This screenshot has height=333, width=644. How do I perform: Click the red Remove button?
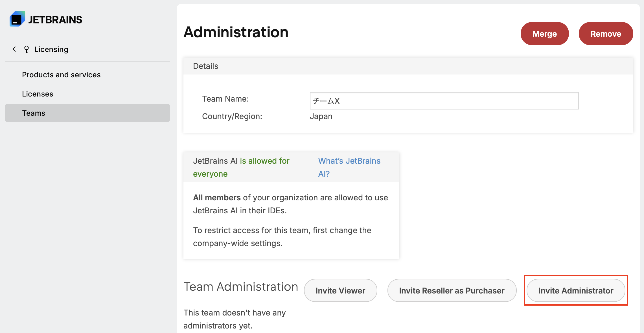[x=606, y=34]
